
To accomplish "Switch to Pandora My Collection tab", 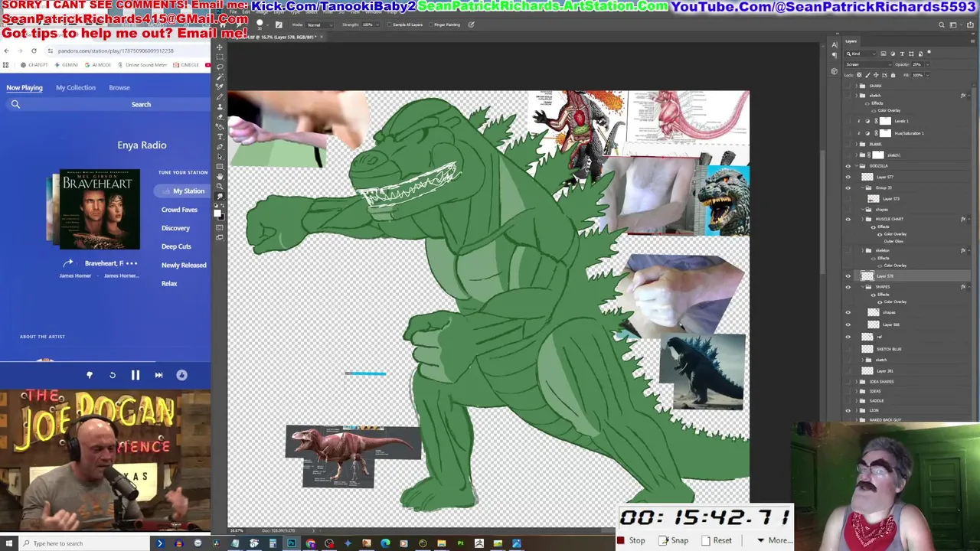I will pos(76,87).
